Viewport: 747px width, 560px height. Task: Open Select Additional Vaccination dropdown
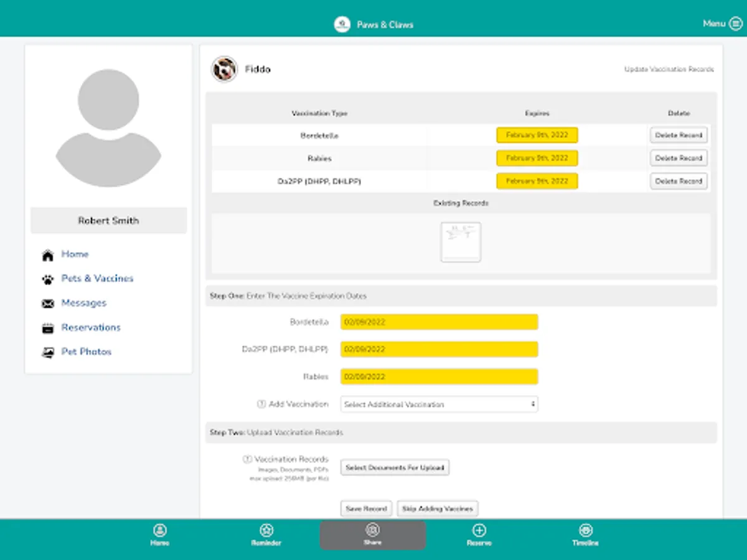(x=439, y=404)
